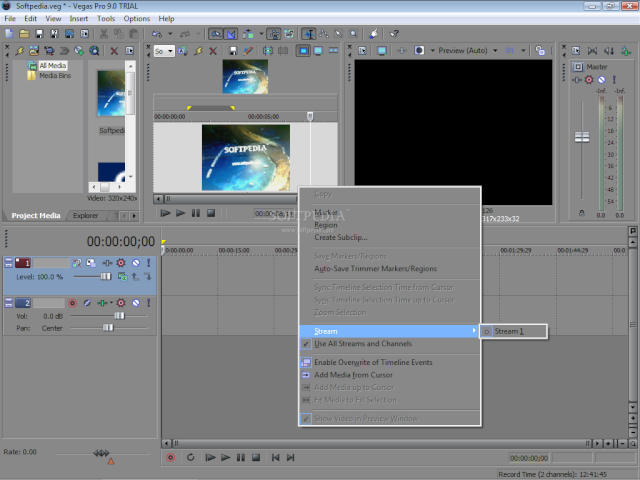Adjust the Master volume fader

[582, 137]
